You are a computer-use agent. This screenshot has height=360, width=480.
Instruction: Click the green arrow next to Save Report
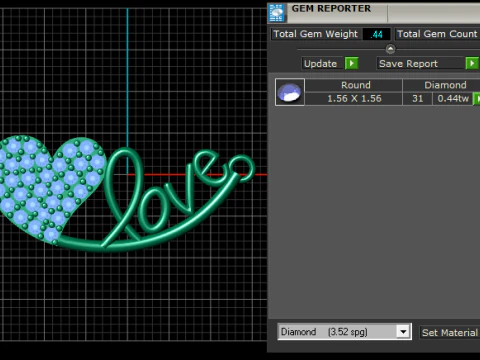pyautogui.click(x=472, y=63)
